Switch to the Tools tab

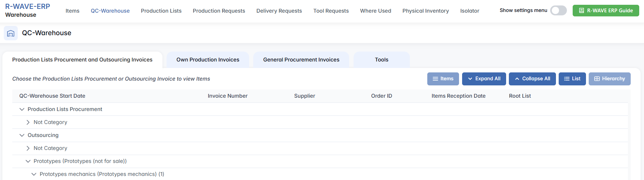tap(381, 60)
